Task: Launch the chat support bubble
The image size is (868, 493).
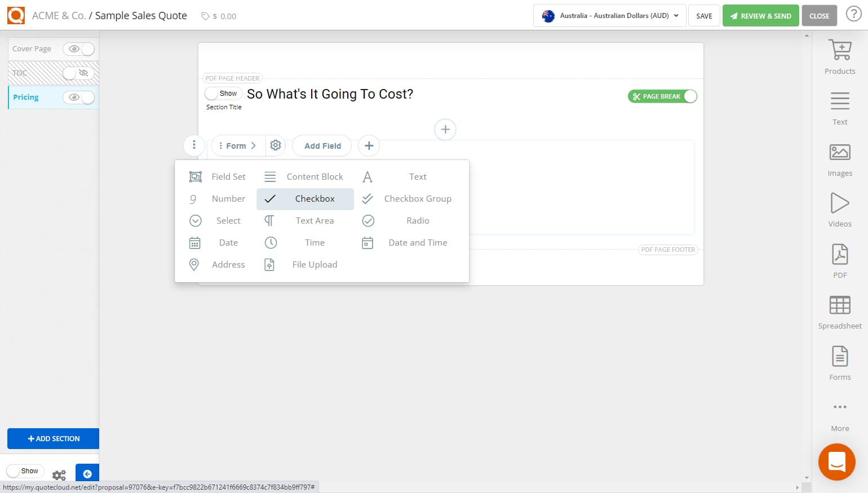Action: click(836, 462)
